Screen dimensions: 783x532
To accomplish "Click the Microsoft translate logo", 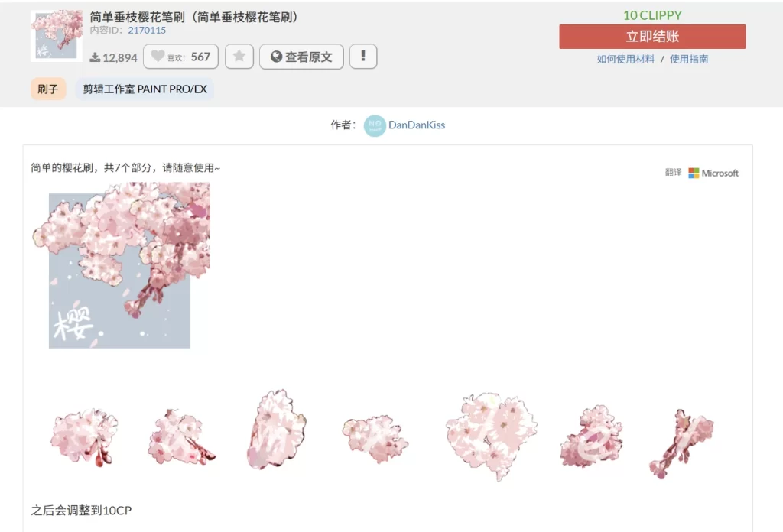I will [713, 173].
